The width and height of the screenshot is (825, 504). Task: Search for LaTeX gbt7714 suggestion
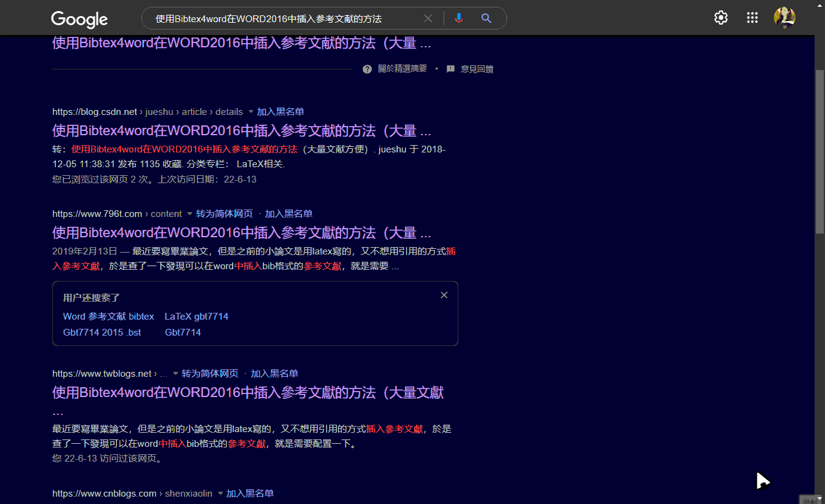(x=196, y=317)
